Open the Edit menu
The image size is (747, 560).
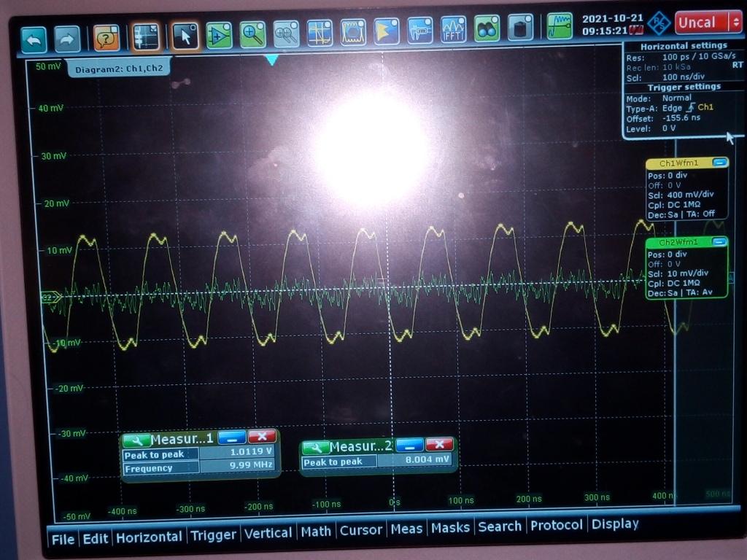pos(96,539)
